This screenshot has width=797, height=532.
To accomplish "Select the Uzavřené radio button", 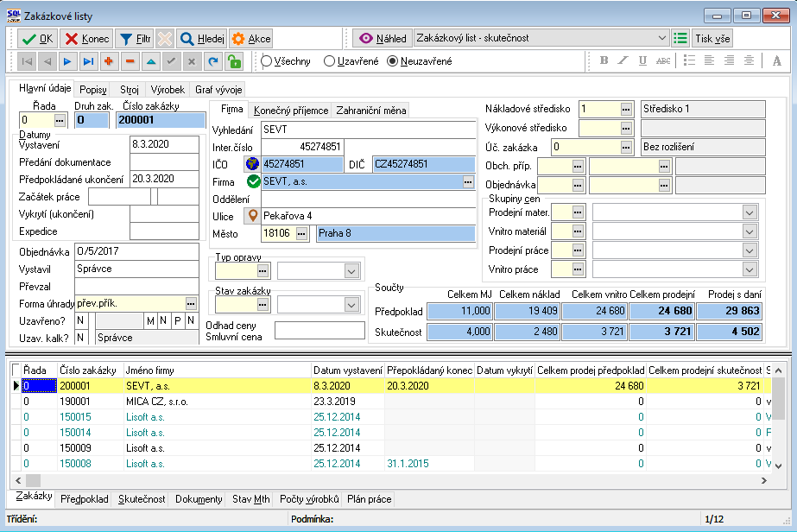I will (329, 61).
